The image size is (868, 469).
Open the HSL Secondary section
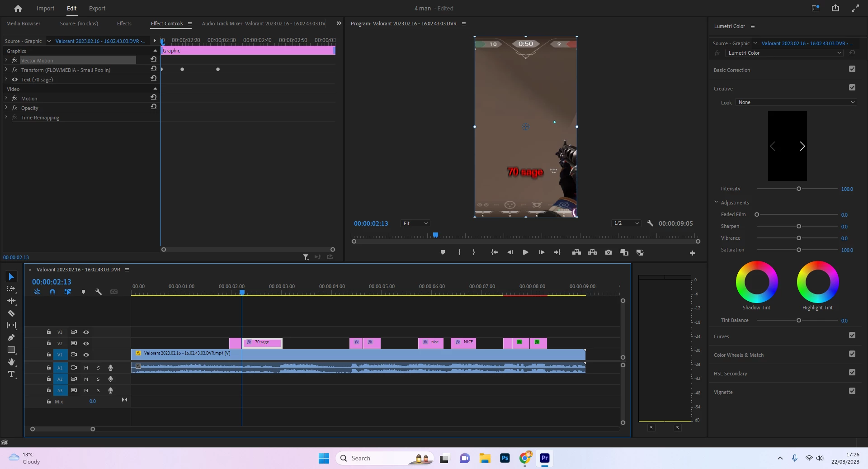tap(731, 374)
